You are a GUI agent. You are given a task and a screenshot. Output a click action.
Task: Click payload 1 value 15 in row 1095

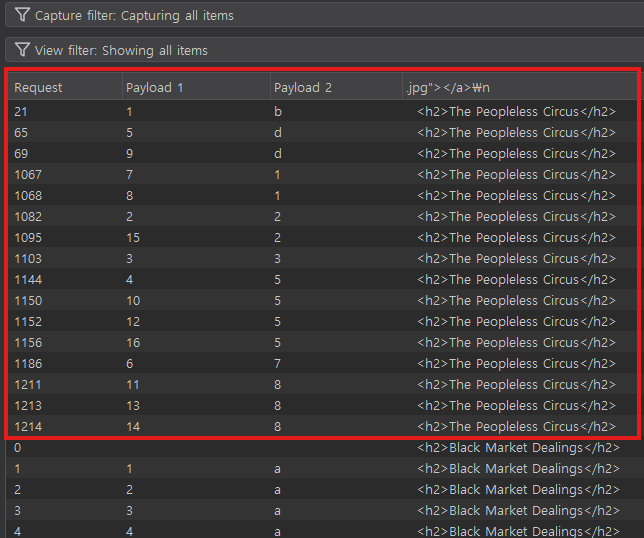click(x=133, y=237)
